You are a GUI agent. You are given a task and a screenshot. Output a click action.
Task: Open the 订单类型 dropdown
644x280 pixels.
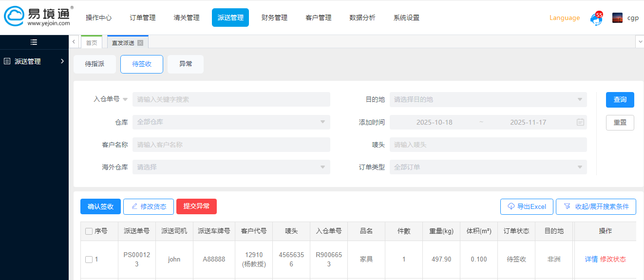[x=488, y=167]
